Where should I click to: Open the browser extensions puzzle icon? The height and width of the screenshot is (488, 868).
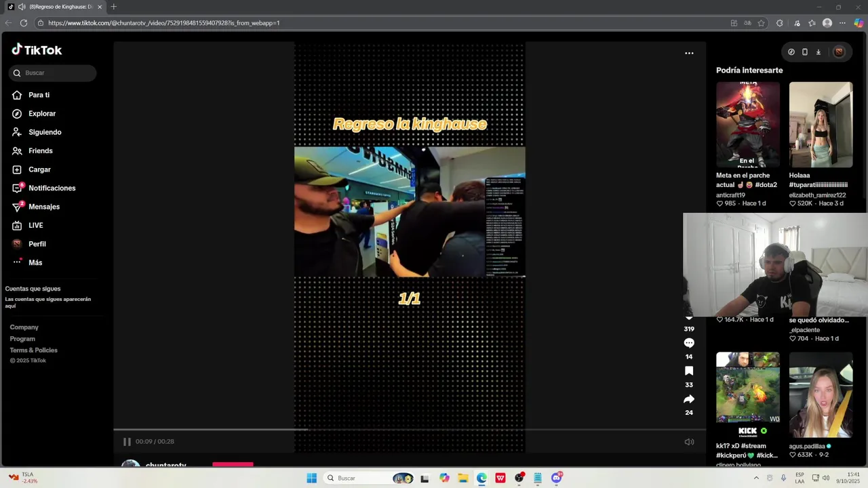tap(780, 23)
